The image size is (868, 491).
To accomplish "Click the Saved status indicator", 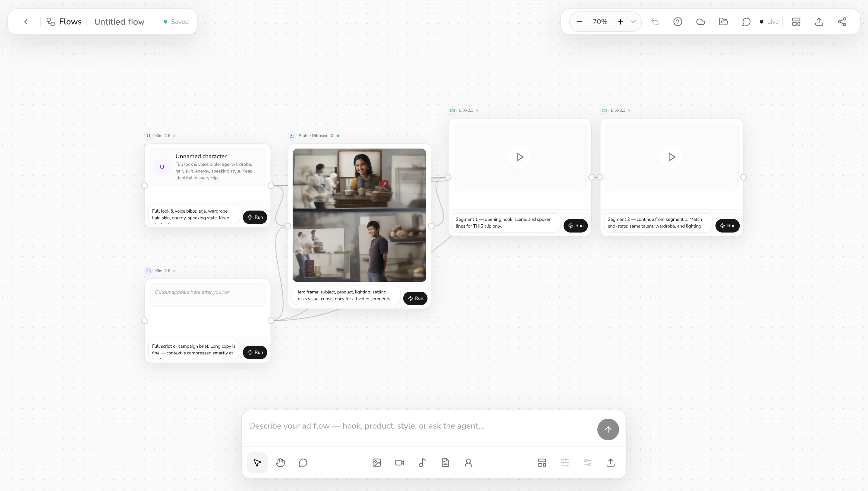I will [x=176, y=22].
